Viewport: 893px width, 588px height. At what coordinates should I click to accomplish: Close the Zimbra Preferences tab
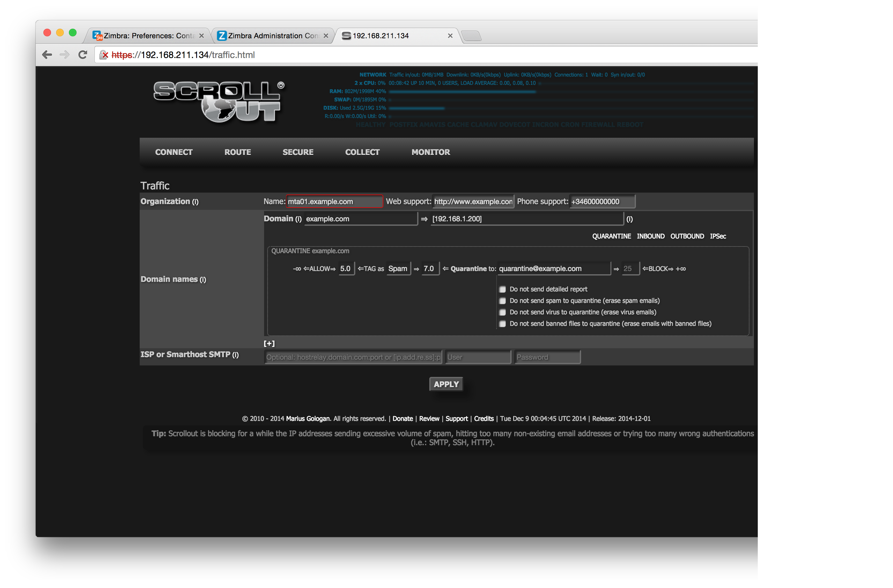coord(202,36)
